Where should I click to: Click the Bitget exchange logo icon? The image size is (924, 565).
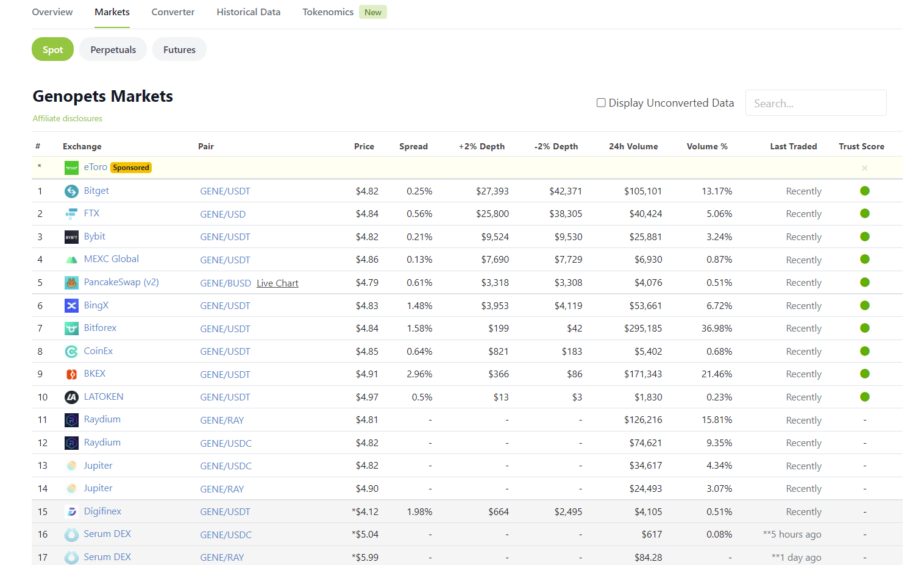pyautogui.click(x=71, y=191)
